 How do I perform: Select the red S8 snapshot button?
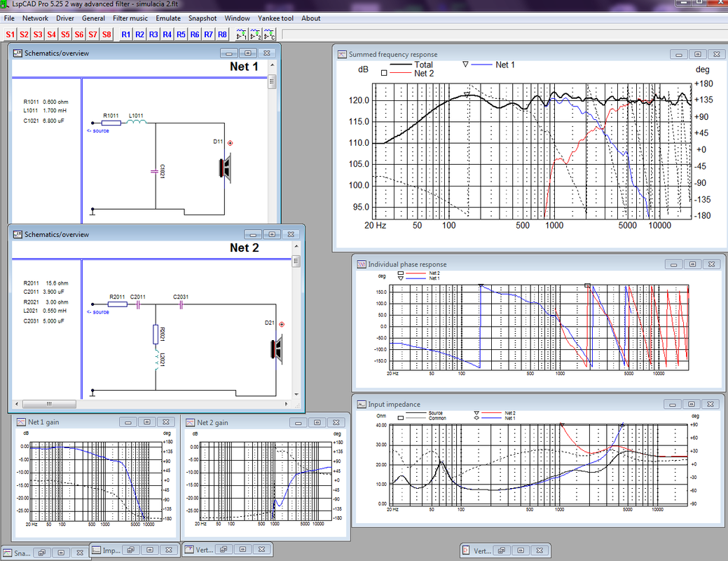(x=107, y=34)
